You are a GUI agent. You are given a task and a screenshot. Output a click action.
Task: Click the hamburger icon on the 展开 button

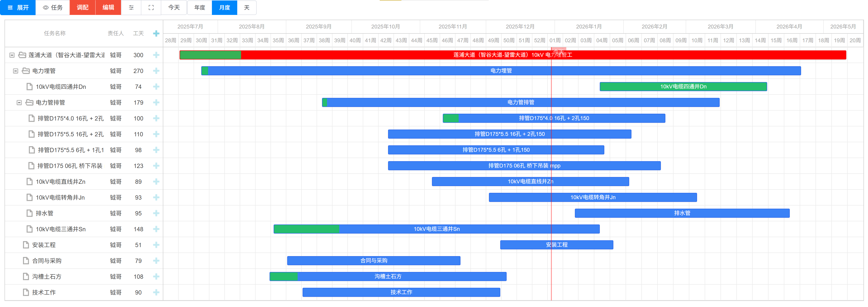pyautogui.click(x=10, y=7)
